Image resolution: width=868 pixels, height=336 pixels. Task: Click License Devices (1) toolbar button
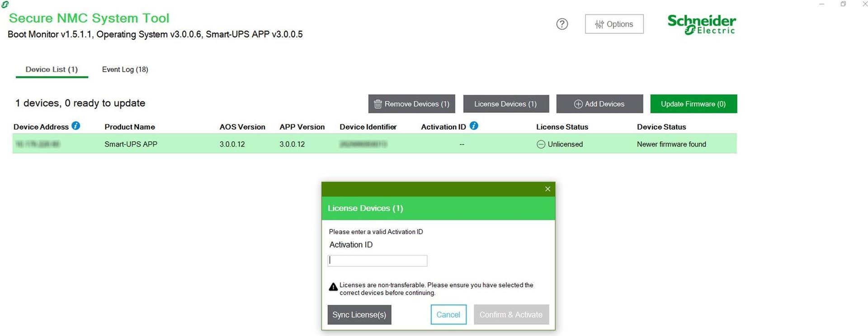coord(506,104)
